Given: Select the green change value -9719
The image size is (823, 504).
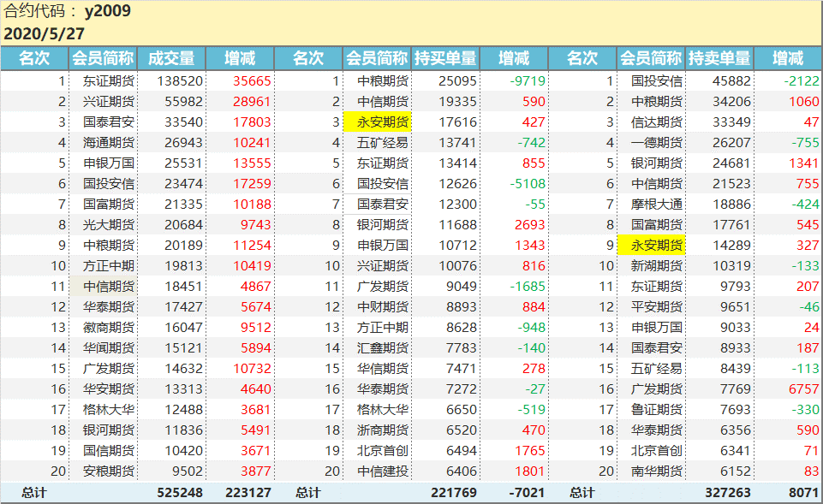Looking at the screenshot, I should coord(528,81).
